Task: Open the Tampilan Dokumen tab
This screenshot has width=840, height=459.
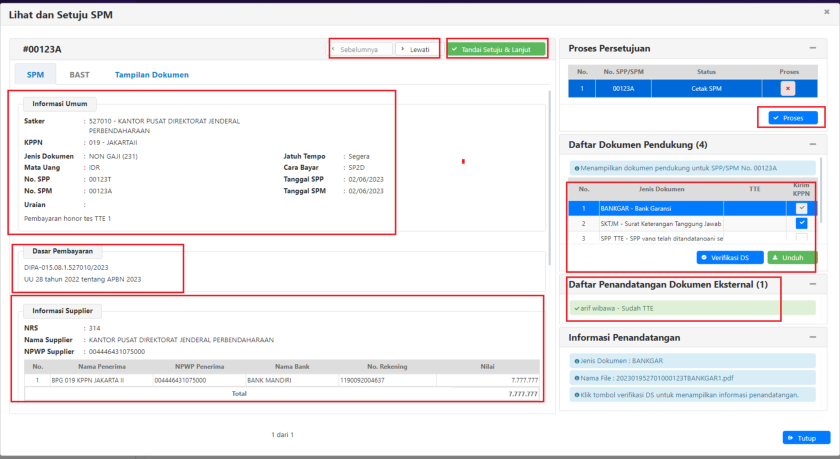Action: pos(151,75)
